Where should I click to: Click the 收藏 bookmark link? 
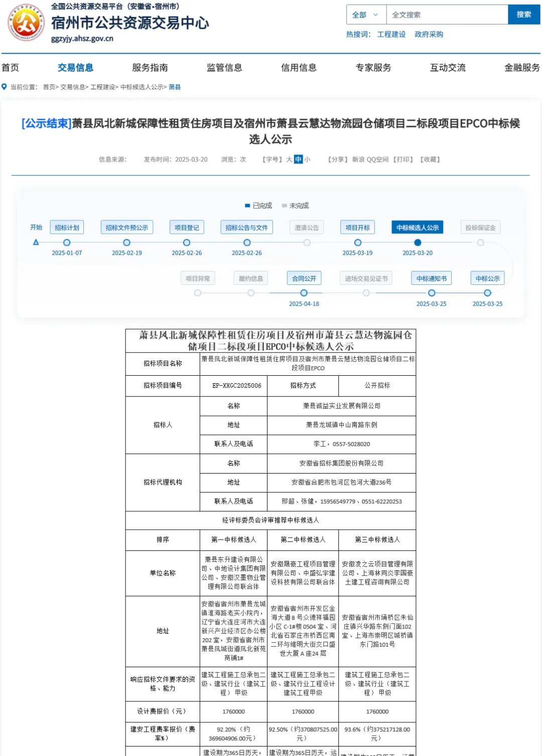[430, 160]
